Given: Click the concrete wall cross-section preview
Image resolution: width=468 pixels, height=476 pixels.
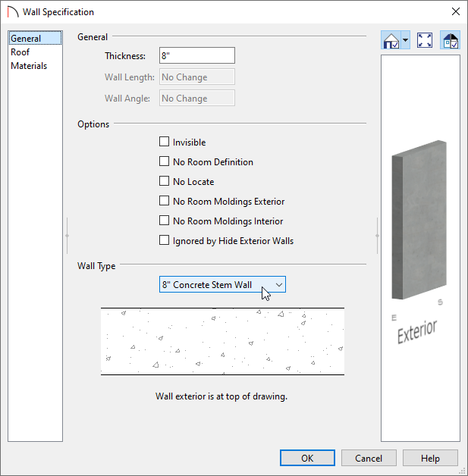Looking at the screenshot, I should pos(222,342).
